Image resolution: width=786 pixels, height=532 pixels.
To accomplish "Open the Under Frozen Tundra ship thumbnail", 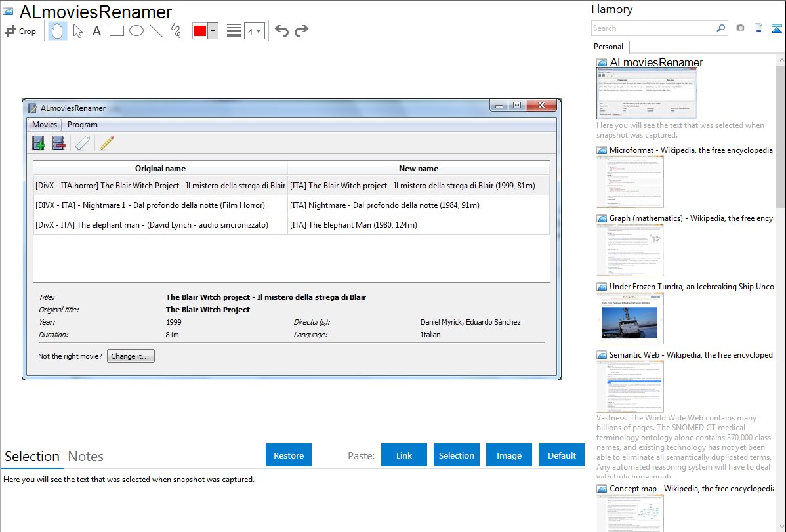I will click(630, 318).
